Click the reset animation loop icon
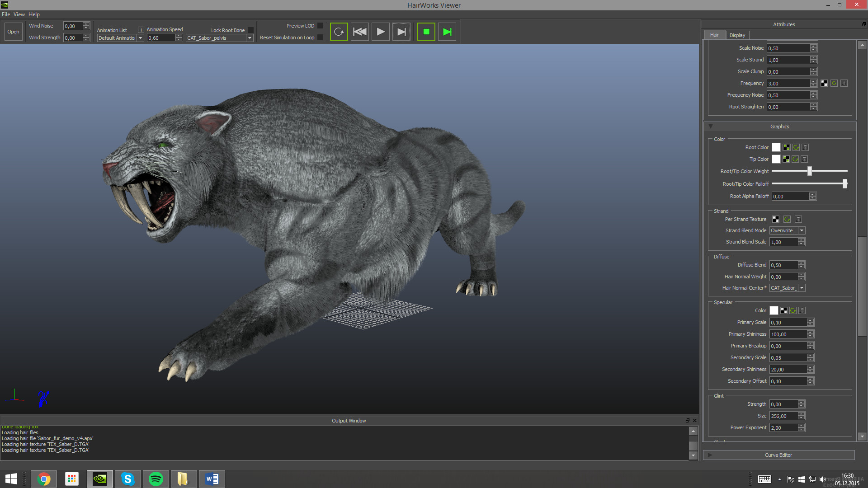Image resolution: width=868 pixels, height=488 pixels. (x=339, y=32)
